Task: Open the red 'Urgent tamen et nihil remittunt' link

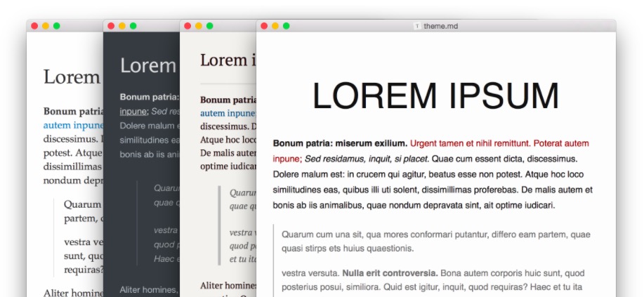Action: click(471, 143)
